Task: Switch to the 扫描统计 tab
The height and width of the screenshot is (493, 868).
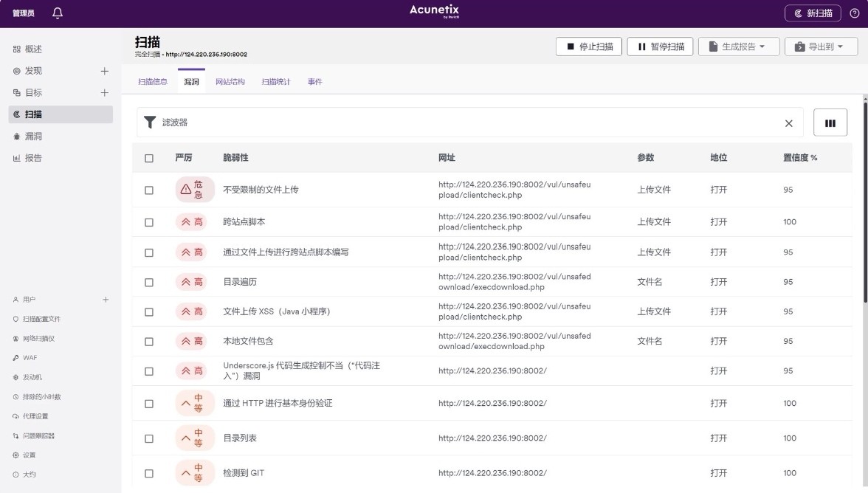Action: click(x=276, y=82)
